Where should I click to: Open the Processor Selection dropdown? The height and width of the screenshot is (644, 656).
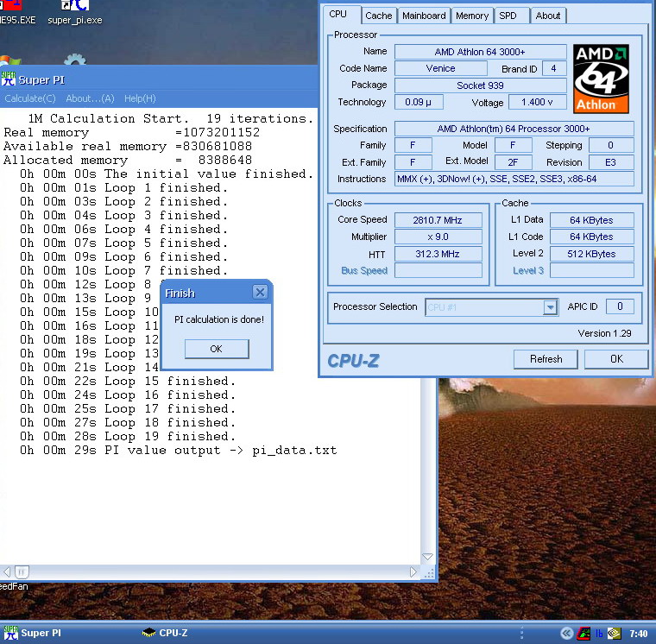550,307
